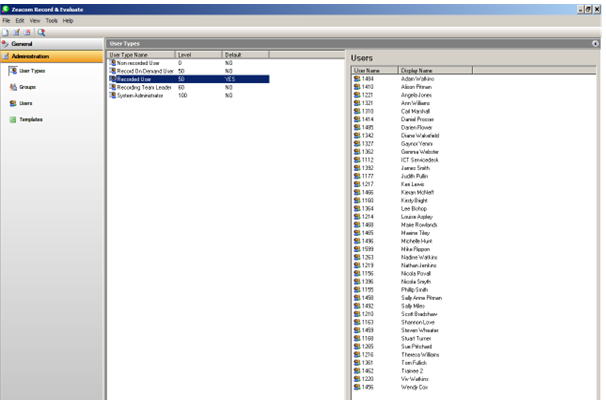Viewport: 606px width, 400px height.
Task: Select user Wendy Cox
Action: coord(414,387)
